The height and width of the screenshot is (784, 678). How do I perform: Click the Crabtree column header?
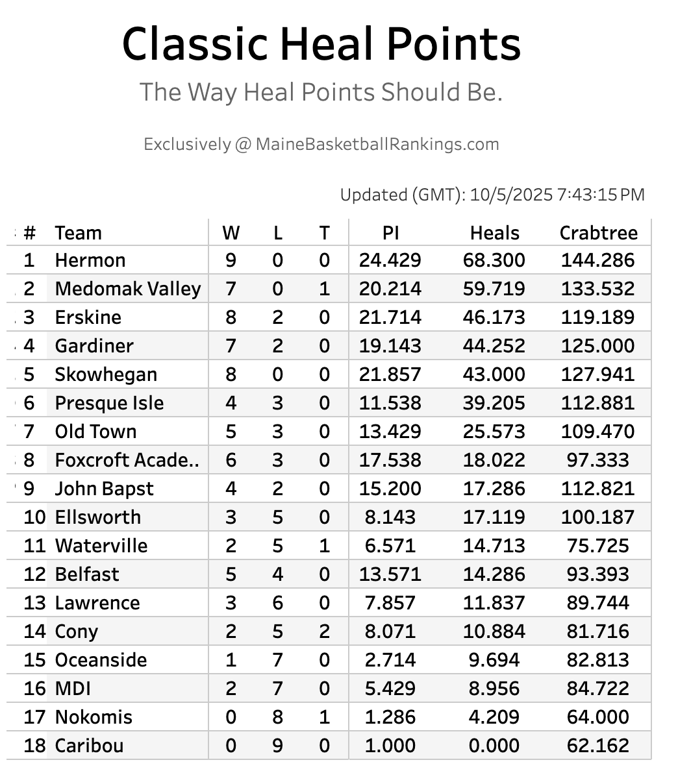[598, 233]
